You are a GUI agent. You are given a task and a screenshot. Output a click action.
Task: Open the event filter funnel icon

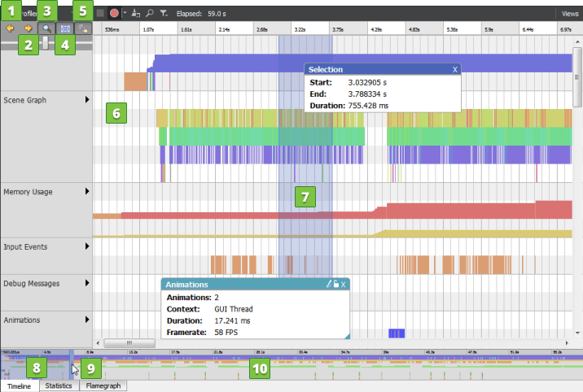pos(164,14)
